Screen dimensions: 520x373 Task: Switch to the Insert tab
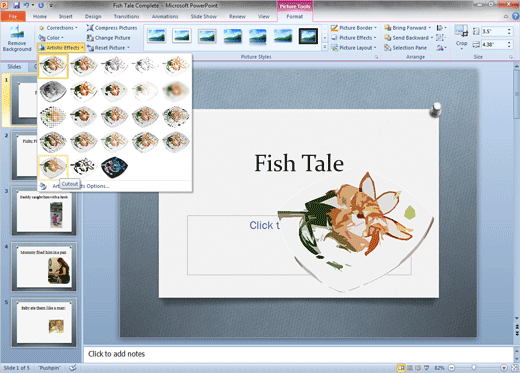tap(66, 16)
